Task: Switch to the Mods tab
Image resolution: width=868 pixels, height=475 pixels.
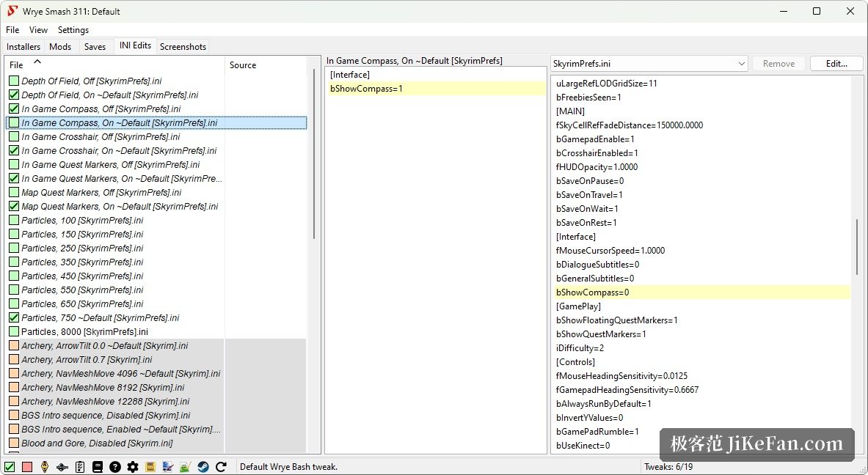Action: coord(60,46)
